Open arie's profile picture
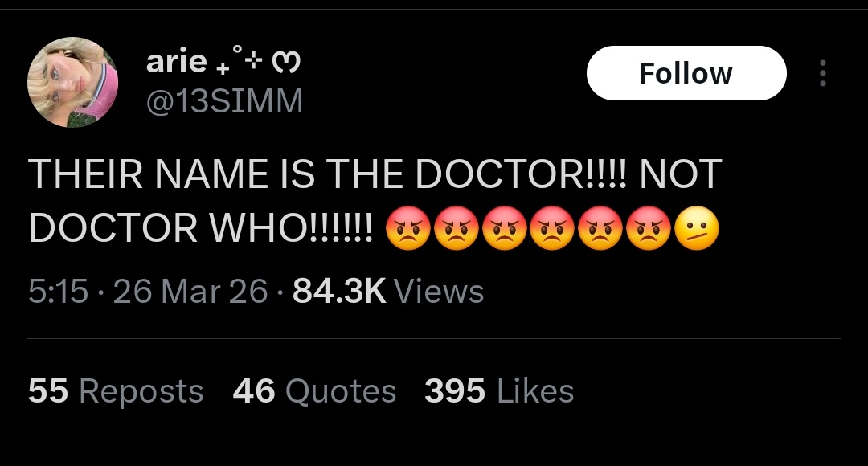Image resolution: width=868 pixels, height=466 pixels. point(72,83)
